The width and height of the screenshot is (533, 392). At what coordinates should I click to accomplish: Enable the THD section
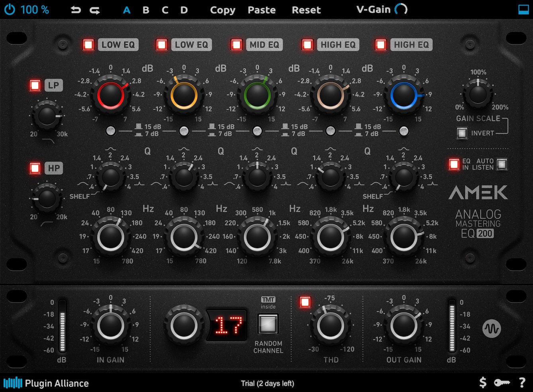click(305, 303)
